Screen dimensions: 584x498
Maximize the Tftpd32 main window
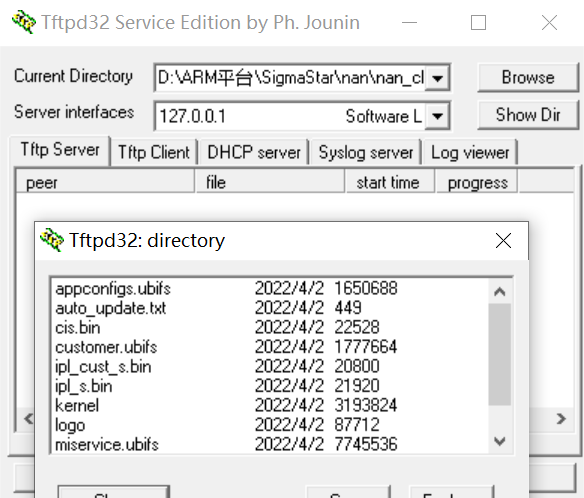point(478,23)
